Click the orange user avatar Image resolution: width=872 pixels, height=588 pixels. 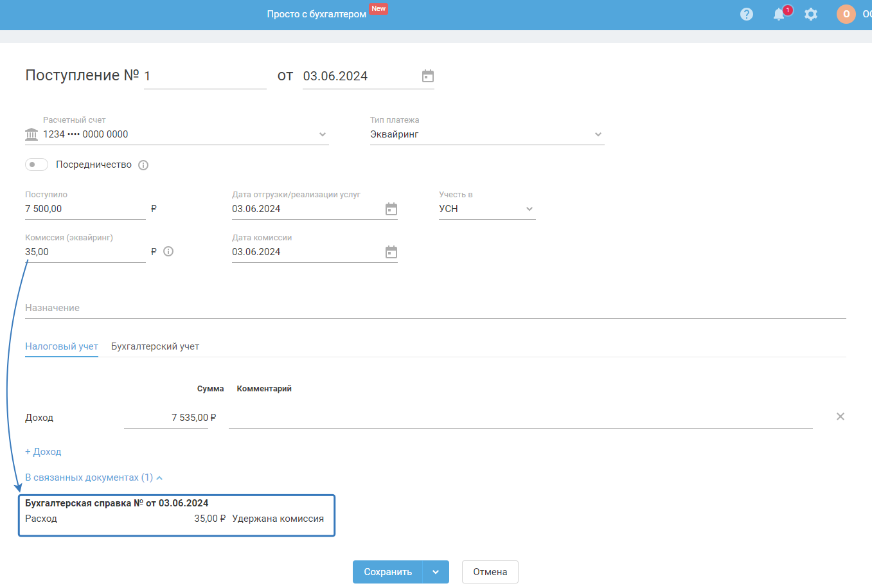coord(846,14)
